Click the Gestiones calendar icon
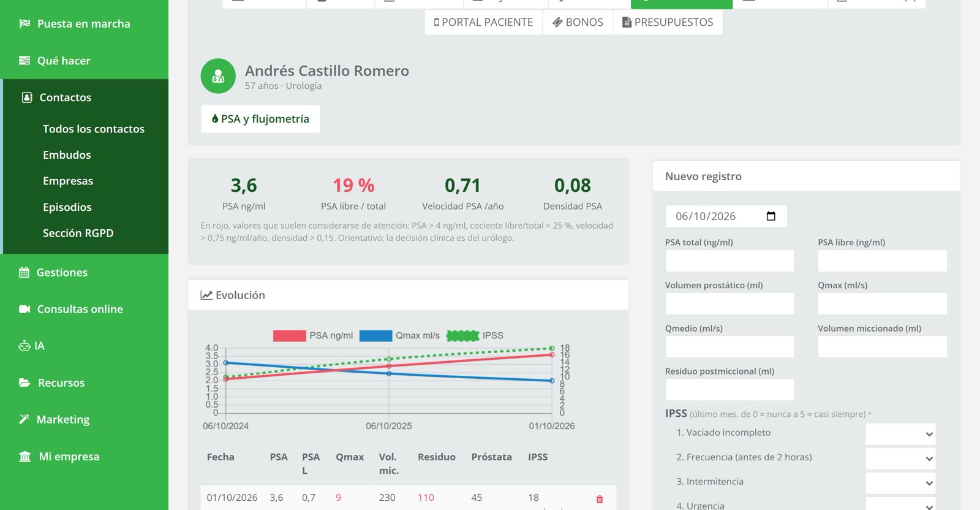This screenshot has width=980, height=510. point(24,273)
